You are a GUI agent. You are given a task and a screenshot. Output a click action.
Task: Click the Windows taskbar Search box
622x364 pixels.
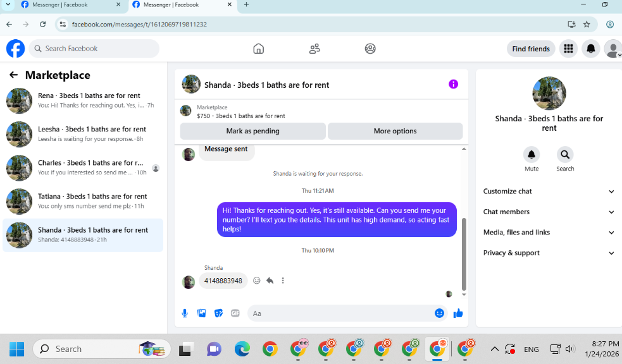point(102,349)
